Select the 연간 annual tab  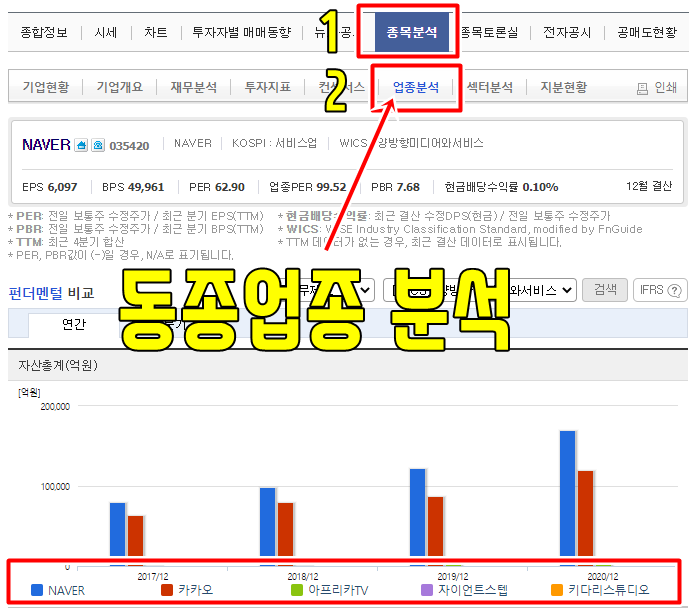point(74,325)
